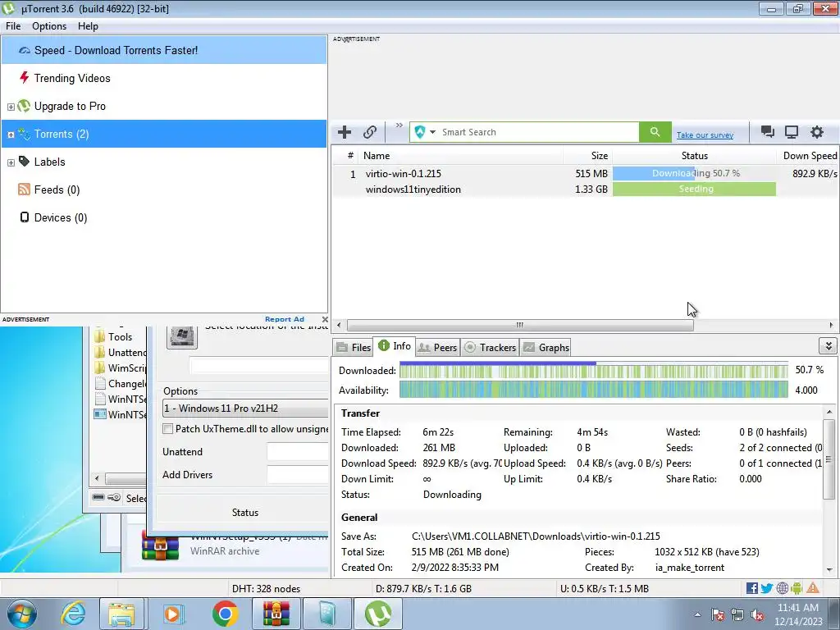Open WinRAR from the taskbar
This screenshot has height=630, width=840.
(x=276, y=614)
